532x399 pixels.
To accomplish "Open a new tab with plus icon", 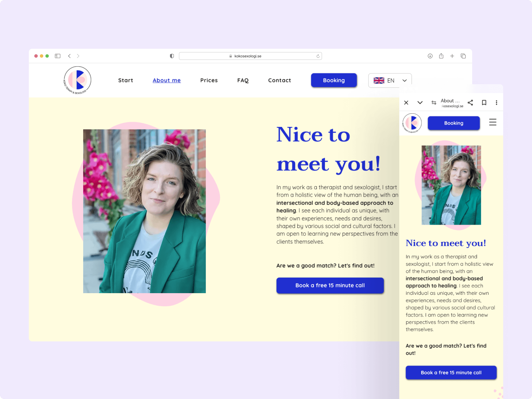I will tap(452, 56).
